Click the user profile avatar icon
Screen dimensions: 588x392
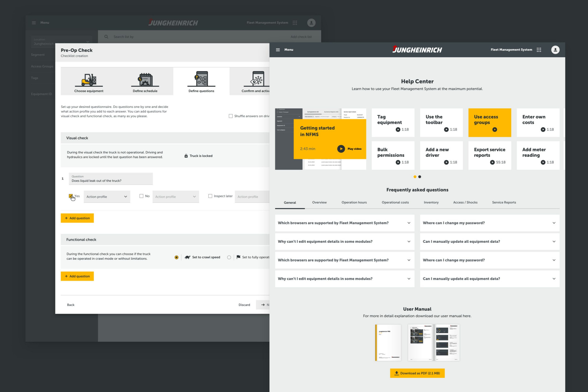coord(555,50)
